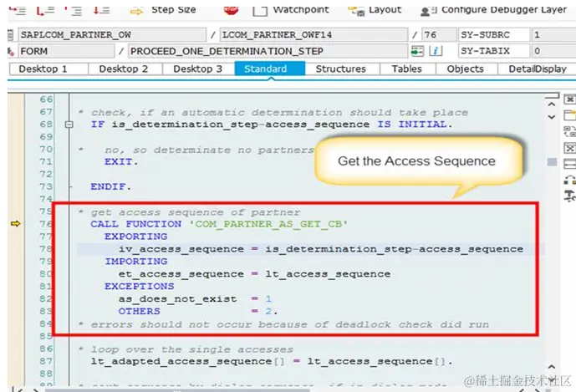Image resolution: width=576 pixels, height=392 pixels.
Task: Open the DetailDisplay tab
Action: [537, 69]
